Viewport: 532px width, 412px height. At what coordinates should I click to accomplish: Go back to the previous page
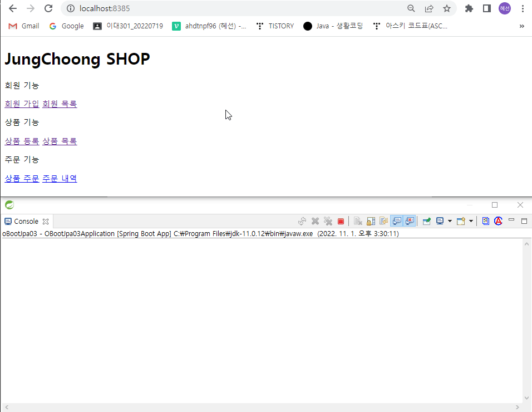coord(13,8)
